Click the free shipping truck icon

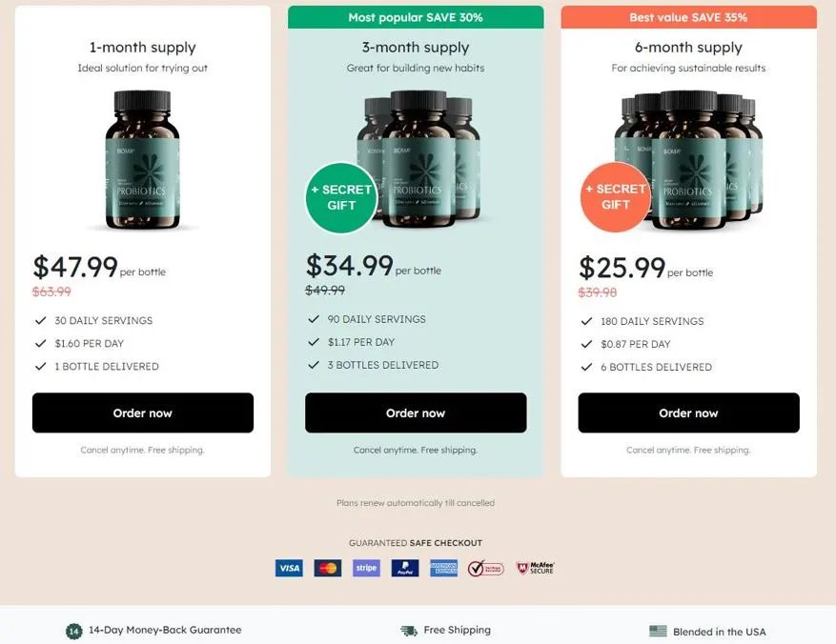[409, 631]
